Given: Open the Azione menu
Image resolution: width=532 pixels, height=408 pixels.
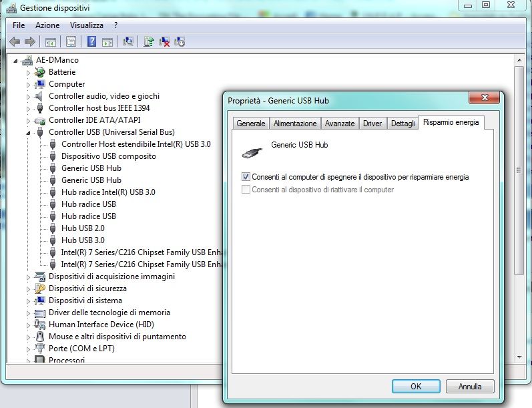Looking at the screenshot, I should tap(47, 25).
